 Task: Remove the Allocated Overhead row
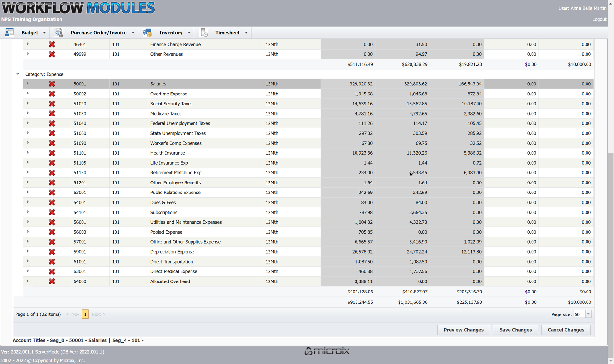click(52, 281)
